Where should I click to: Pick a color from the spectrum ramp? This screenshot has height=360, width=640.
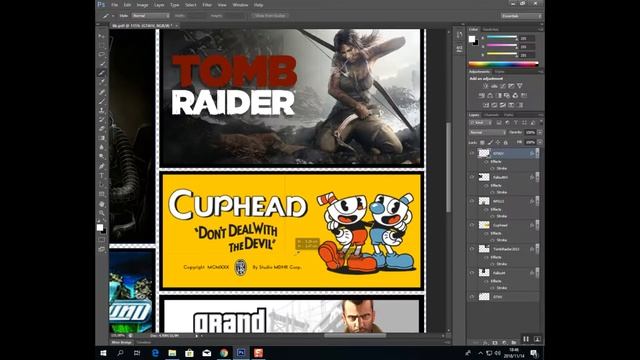pos(504,64)
